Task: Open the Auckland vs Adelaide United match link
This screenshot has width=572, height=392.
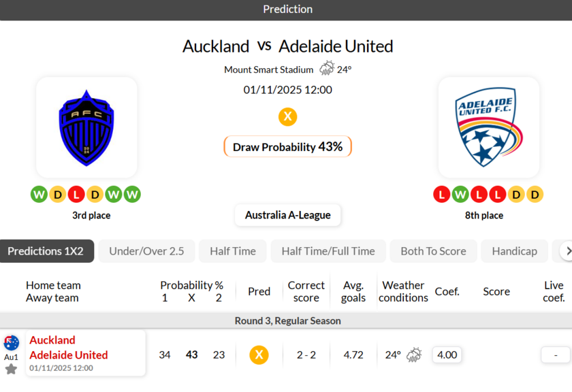Action: (x=68, y=348)
